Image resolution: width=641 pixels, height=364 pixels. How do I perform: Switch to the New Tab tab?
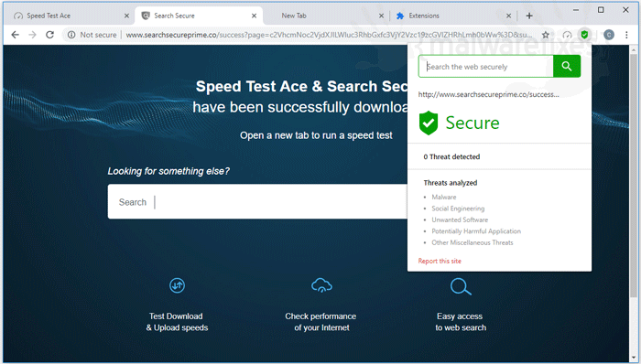(x=326, y=16)
